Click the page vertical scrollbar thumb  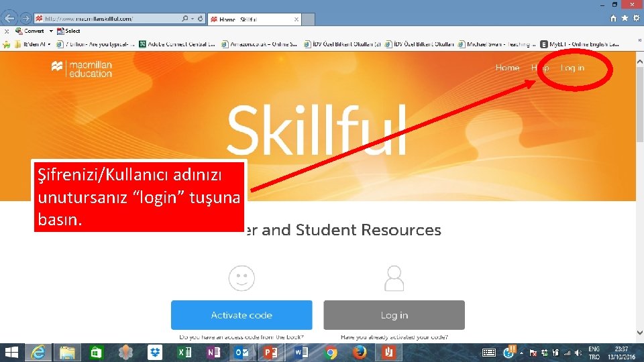coord(640,105)
